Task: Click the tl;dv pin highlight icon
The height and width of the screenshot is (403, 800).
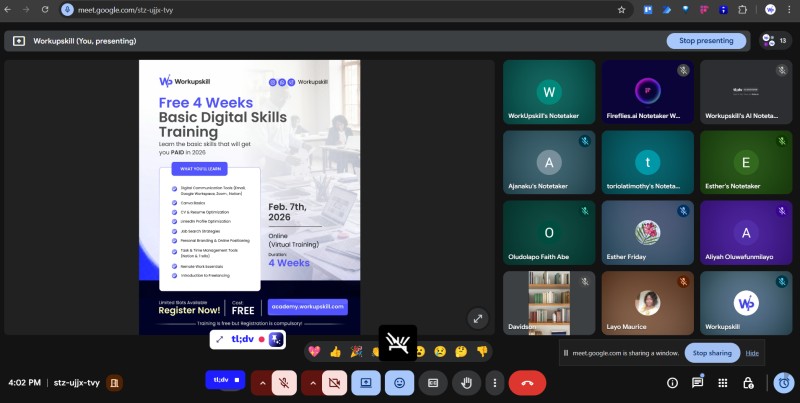Action: coord(276,340)
